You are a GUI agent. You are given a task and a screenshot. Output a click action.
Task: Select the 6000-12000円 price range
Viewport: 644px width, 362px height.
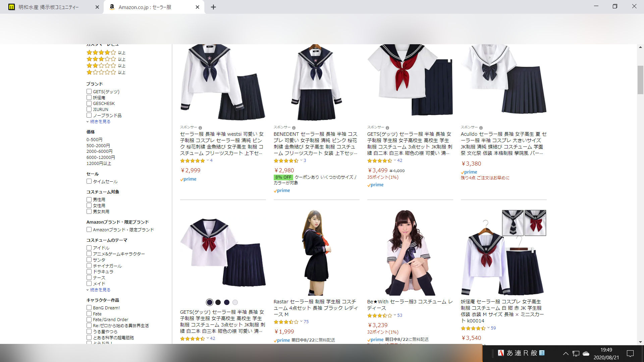pyautogui.click(x=101, y=158)
